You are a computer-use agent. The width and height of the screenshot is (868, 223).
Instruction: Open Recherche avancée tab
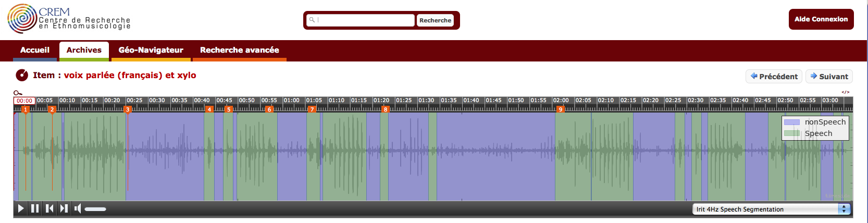pyautogui.click(x=240, y=50)
